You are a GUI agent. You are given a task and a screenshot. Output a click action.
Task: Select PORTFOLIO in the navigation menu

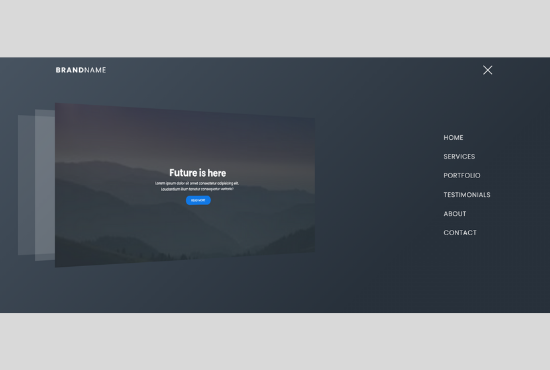coord(462,175)
